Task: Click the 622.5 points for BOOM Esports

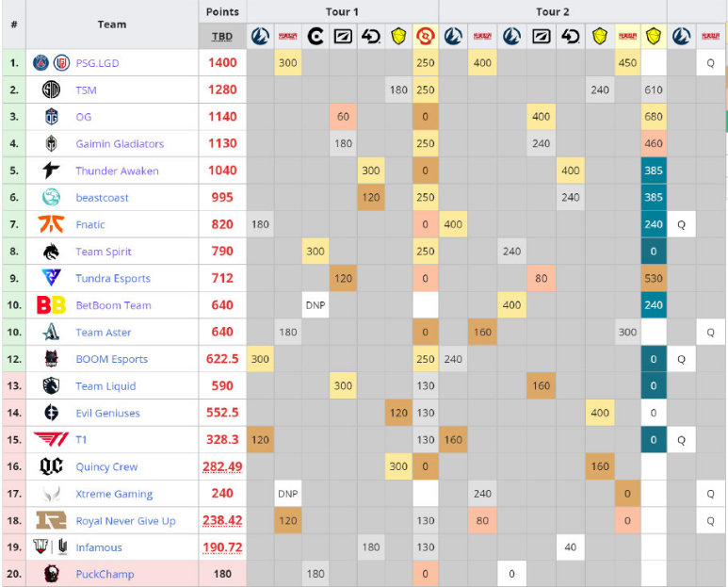Action: coord(222,359)
